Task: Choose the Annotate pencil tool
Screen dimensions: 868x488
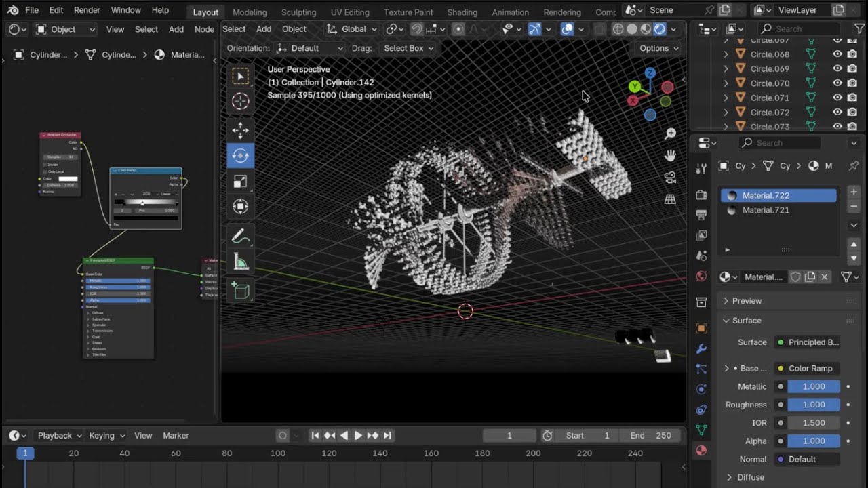Action: (x=241, y=237)
